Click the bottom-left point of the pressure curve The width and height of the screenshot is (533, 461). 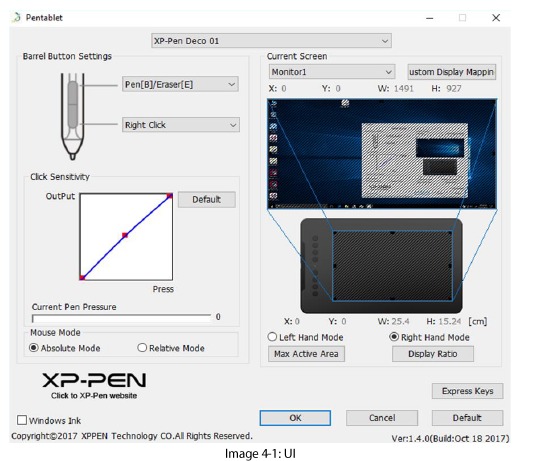tap(82, 277)
